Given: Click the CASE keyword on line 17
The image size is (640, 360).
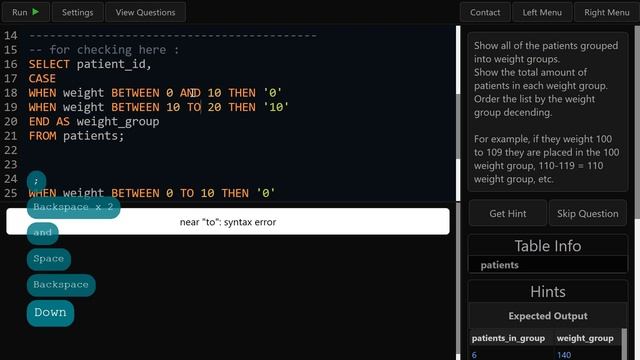Looking at the screenshot, I should point(42,78).
